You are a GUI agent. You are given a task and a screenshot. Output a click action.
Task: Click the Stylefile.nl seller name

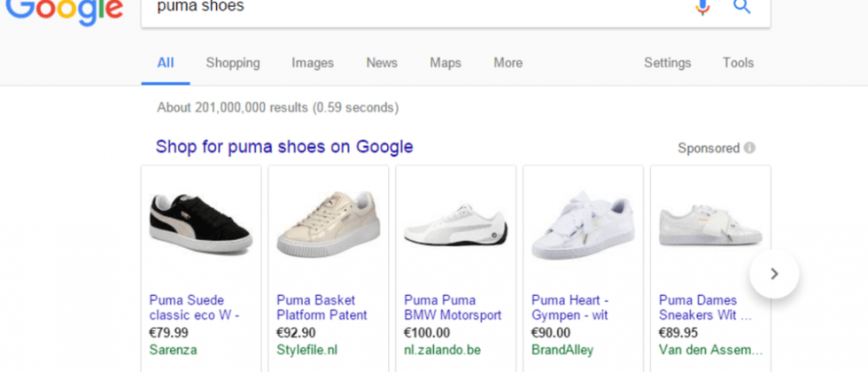[x=306, y=350]
